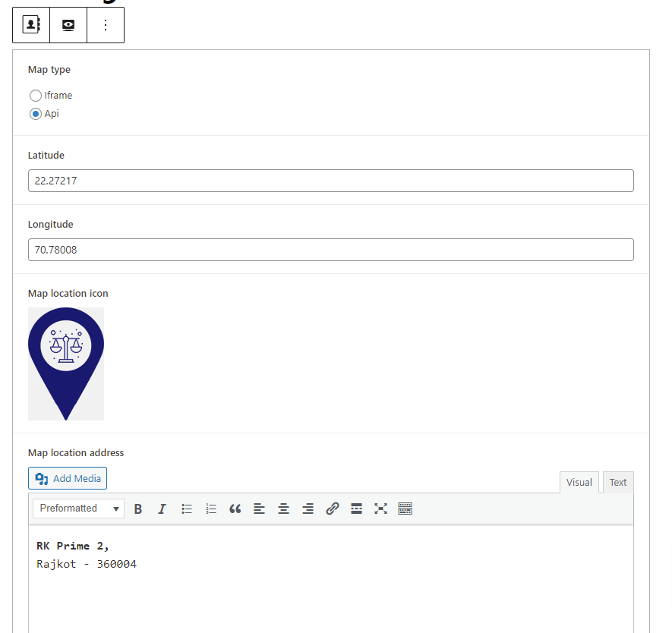672x633 pixels.
Task: Click the Add Media button
Action: point(68,479)
